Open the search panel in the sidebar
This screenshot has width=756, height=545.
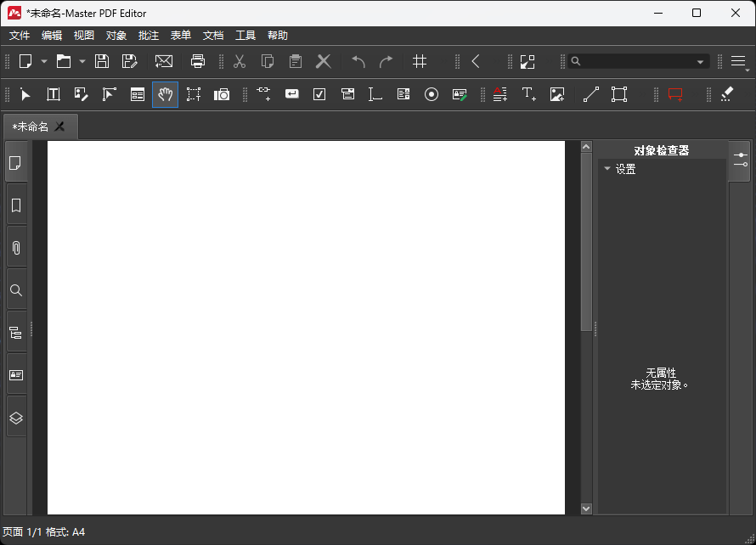15,289
